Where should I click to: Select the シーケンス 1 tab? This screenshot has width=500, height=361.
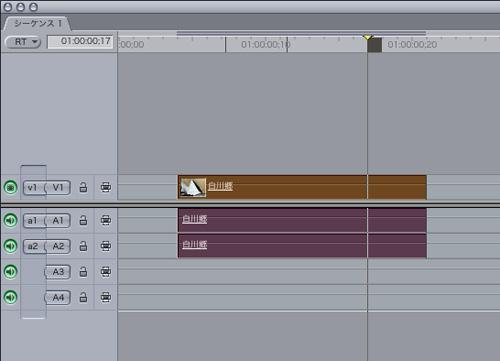tap(38, 23)
